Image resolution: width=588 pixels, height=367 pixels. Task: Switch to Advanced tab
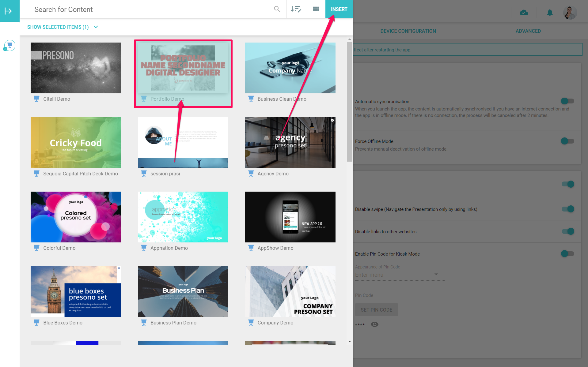coord(528,31)
